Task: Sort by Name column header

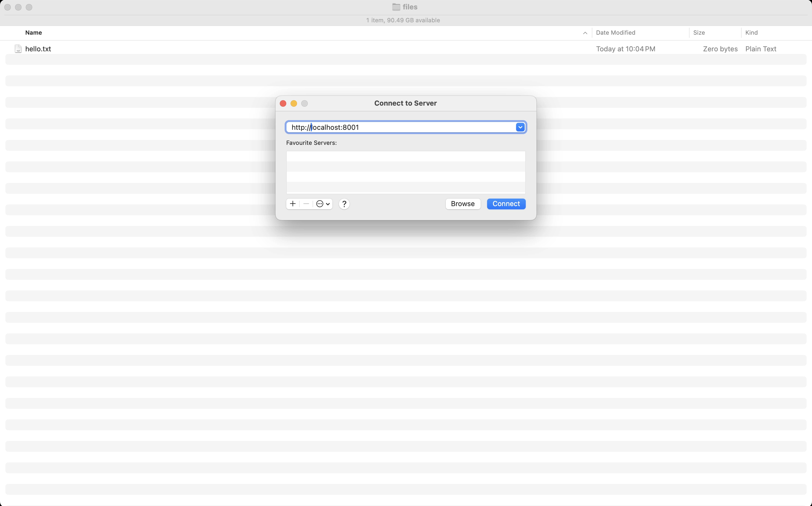Action: (x=34, y=33)
